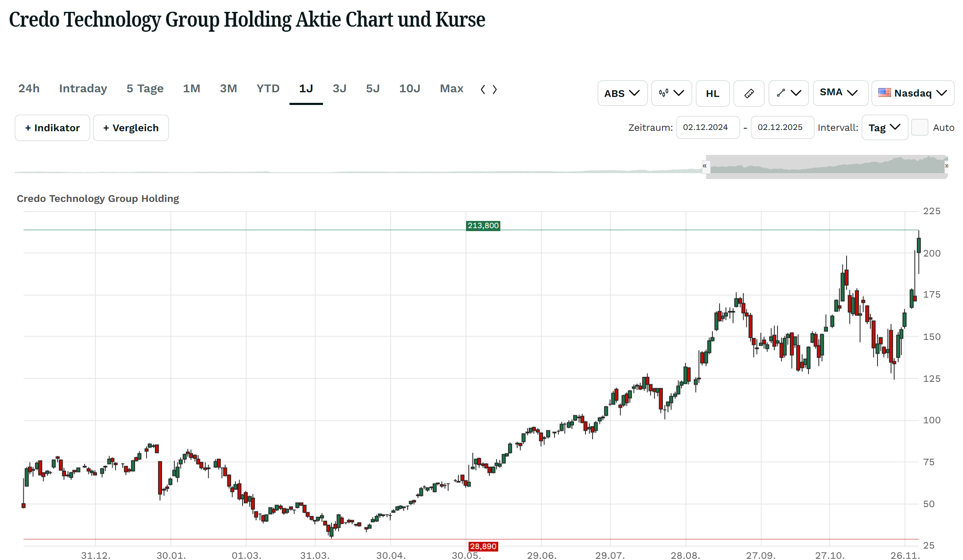
Task: Open the SMA moving average dropdown
Action: pyautogui.click(x=840, y=93)
